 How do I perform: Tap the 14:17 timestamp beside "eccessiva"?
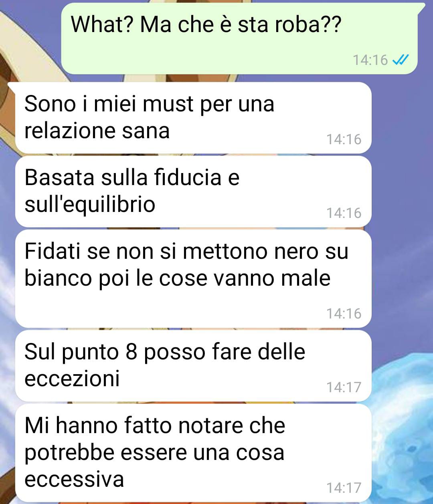pos(344,488)
